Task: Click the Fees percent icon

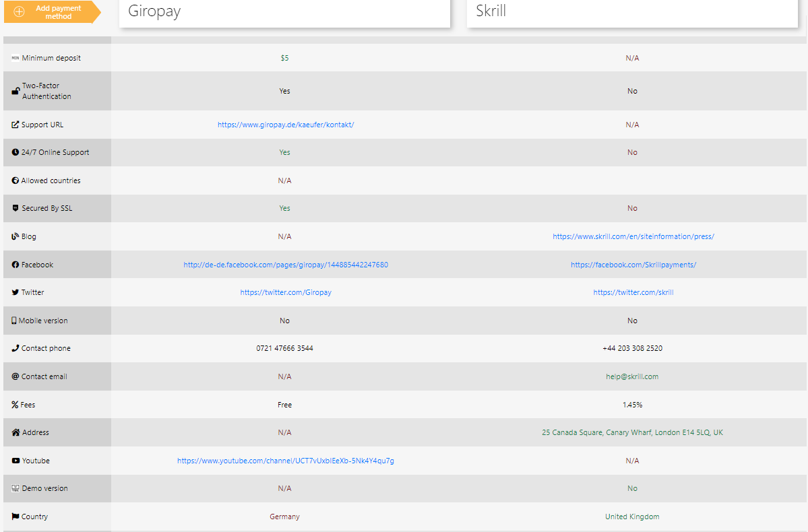Action: [15, 405]
